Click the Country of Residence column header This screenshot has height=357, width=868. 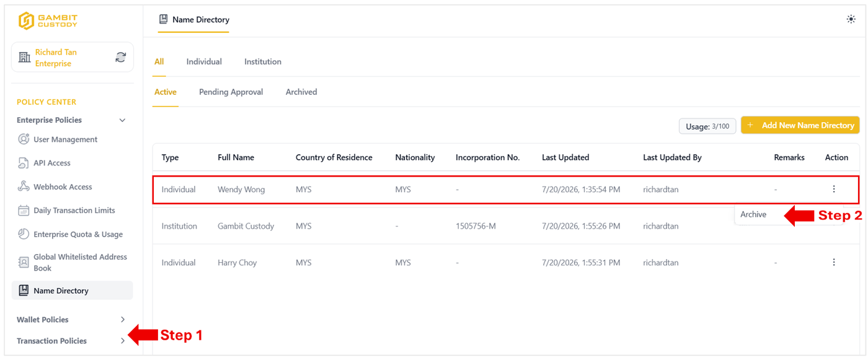point(334,157)
